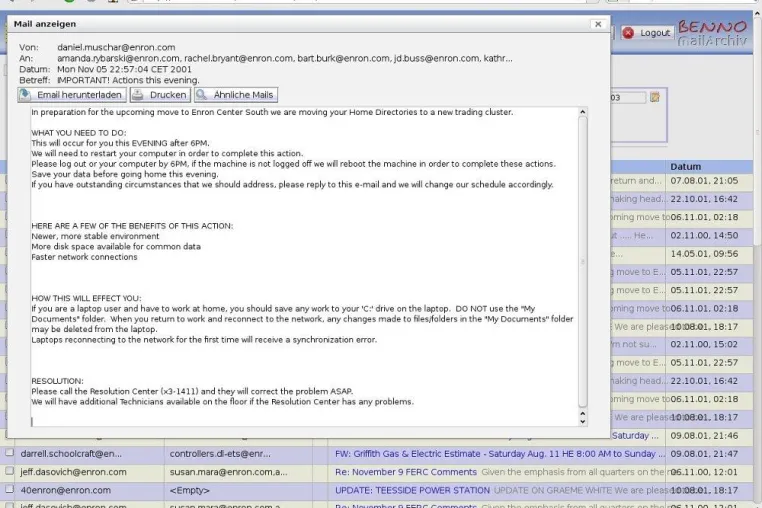Click the Email herunterladen button

72,95
